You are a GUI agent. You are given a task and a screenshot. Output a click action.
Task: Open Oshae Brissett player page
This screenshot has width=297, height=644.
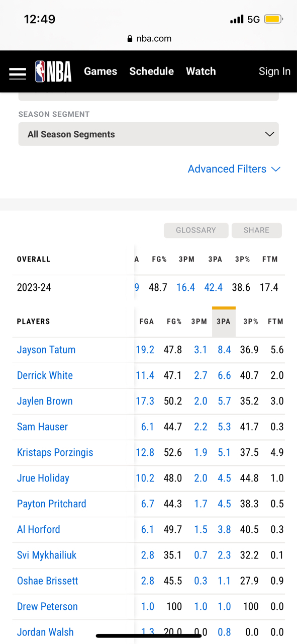coord(48,581)
